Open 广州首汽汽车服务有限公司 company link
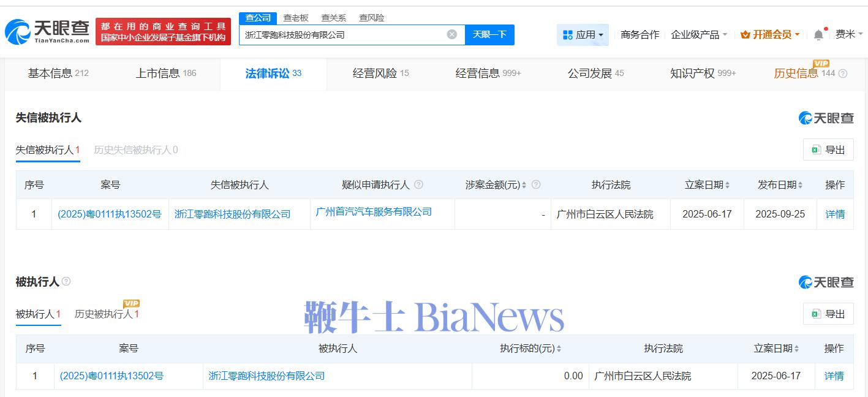The width and height of the screenshot is (868, 397). (x=374, y=212)
